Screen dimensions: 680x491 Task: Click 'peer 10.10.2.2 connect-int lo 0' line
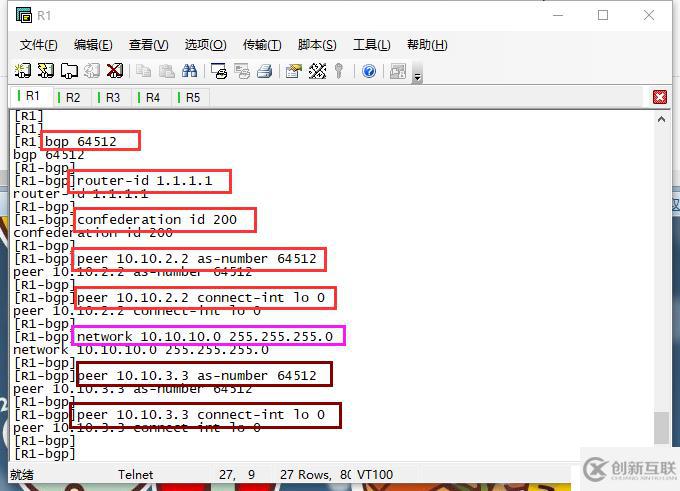coord(201,298)
